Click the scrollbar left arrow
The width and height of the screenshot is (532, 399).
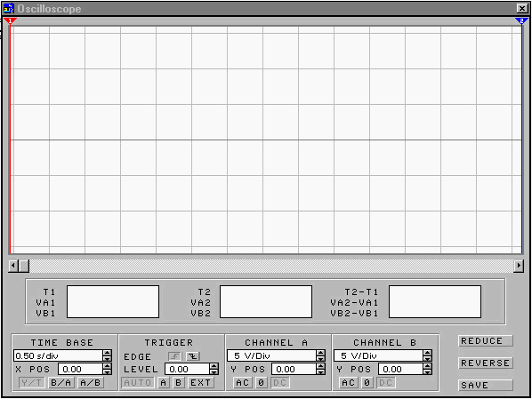click(x=13, y=266)
